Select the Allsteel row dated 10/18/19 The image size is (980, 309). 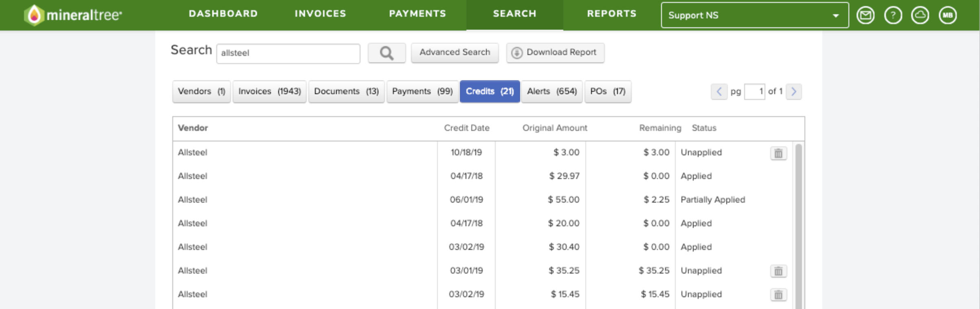point(483,152)
